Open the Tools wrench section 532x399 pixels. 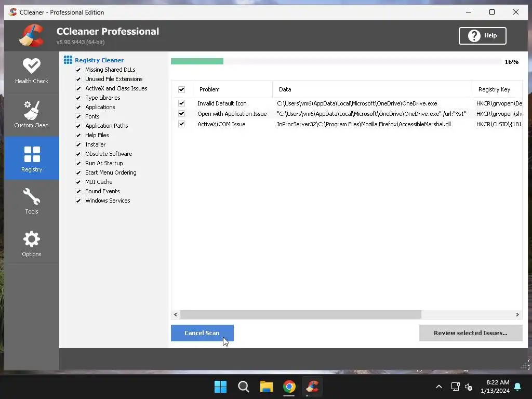32,201
